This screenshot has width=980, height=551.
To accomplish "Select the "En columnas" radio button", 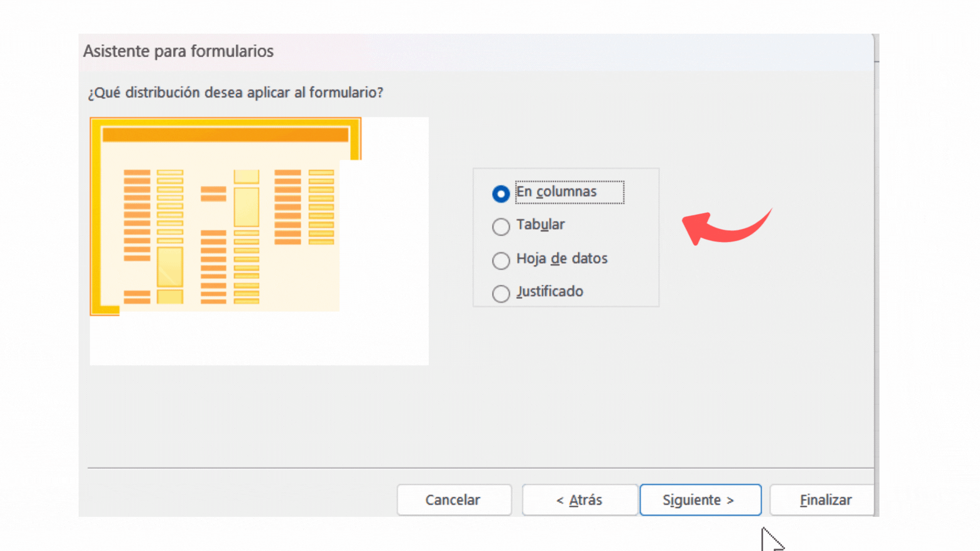I will click(501, 193).
